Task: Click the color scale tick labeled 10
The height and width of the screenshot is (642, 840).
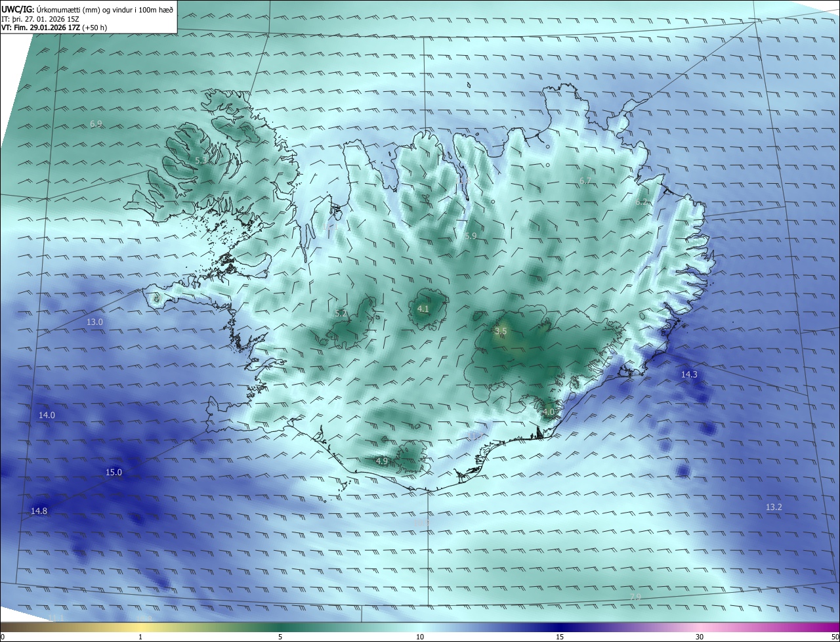Action: 420,637
